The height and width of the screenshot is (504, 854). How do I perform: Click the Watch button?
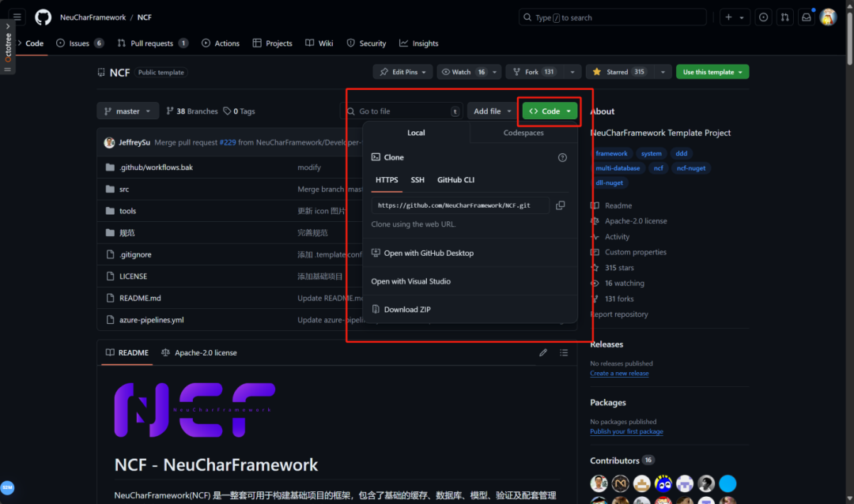[463, 72]
